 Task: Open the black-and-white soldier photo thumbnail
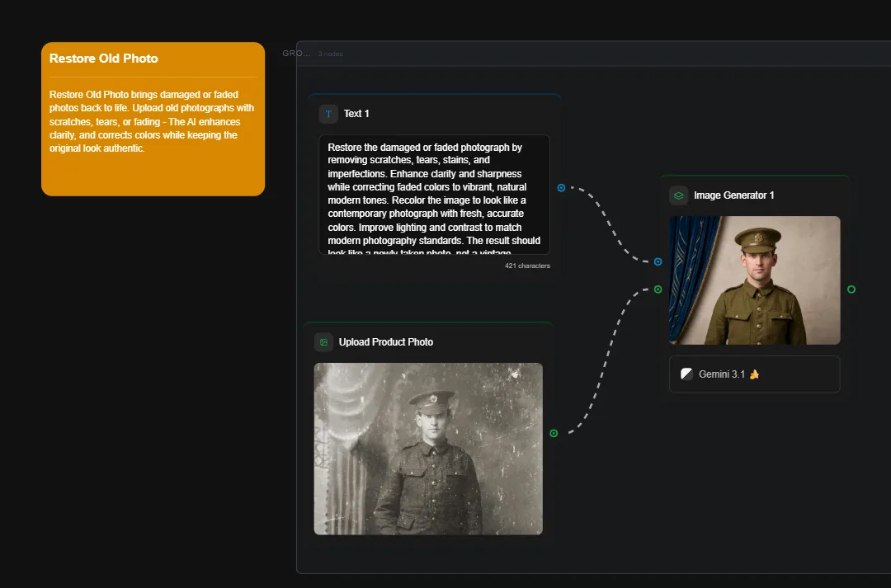(x=428, y=449)
